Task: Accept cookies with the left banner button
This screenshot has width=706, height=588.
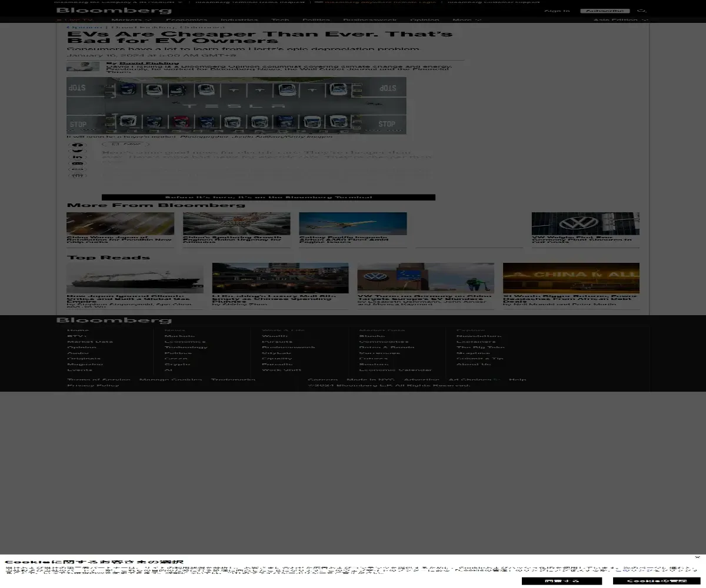Action: [562, 581]
